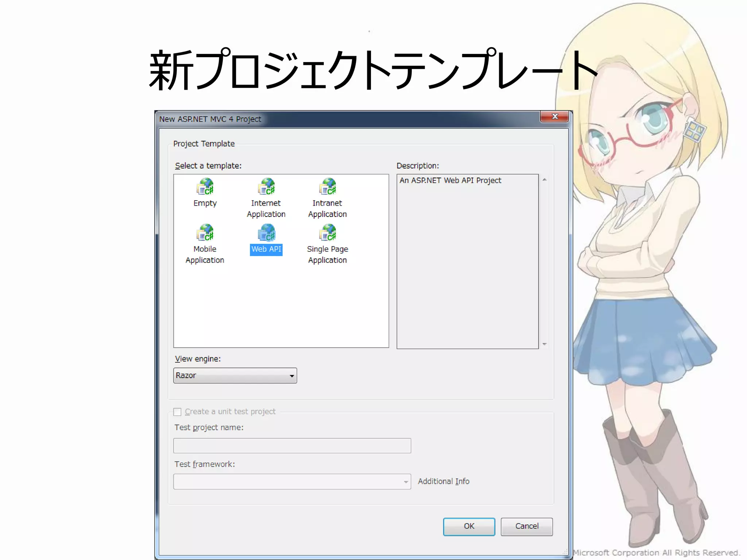Click the 'View engine:' label

point(198,359)
